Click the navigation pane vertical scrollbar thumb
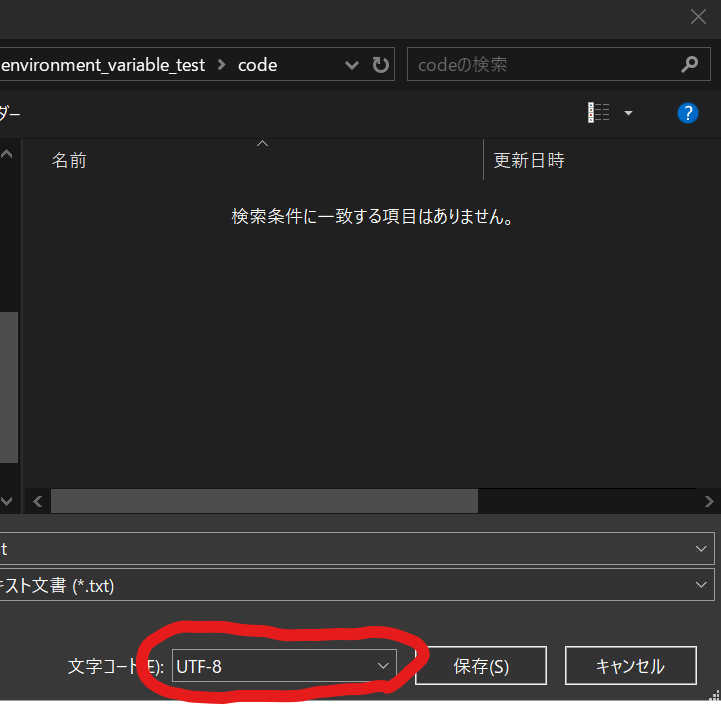This screenshot has width=721, height=705. tap(9, 387)
